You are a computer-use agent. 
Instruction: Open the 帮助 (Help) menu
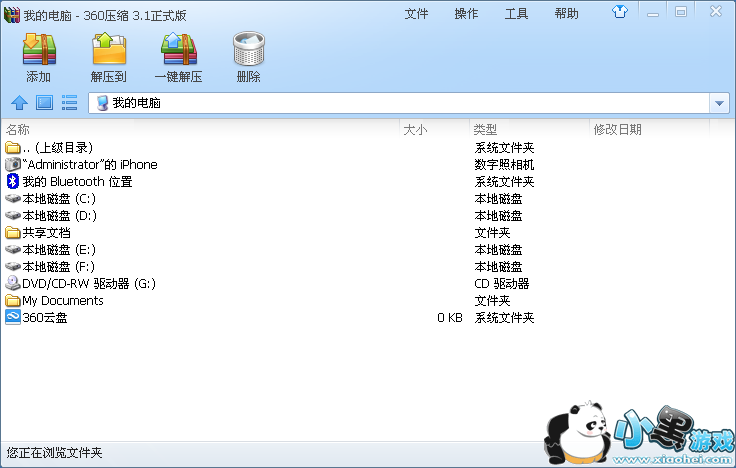(567, 14)
